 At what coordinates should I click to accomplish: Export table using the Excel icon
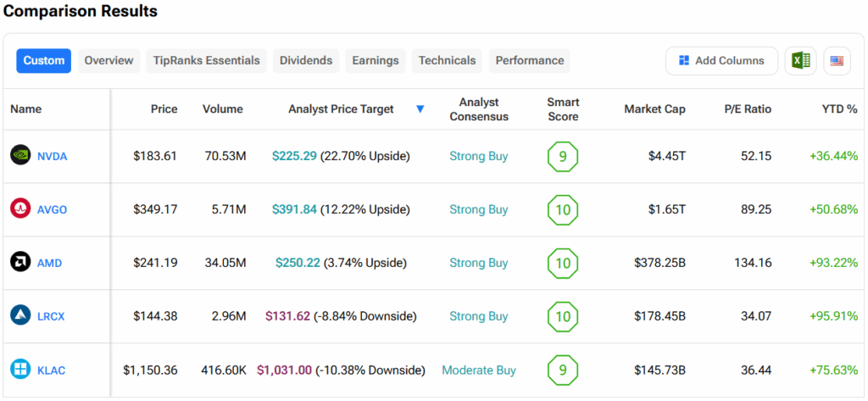coord(799,60)
